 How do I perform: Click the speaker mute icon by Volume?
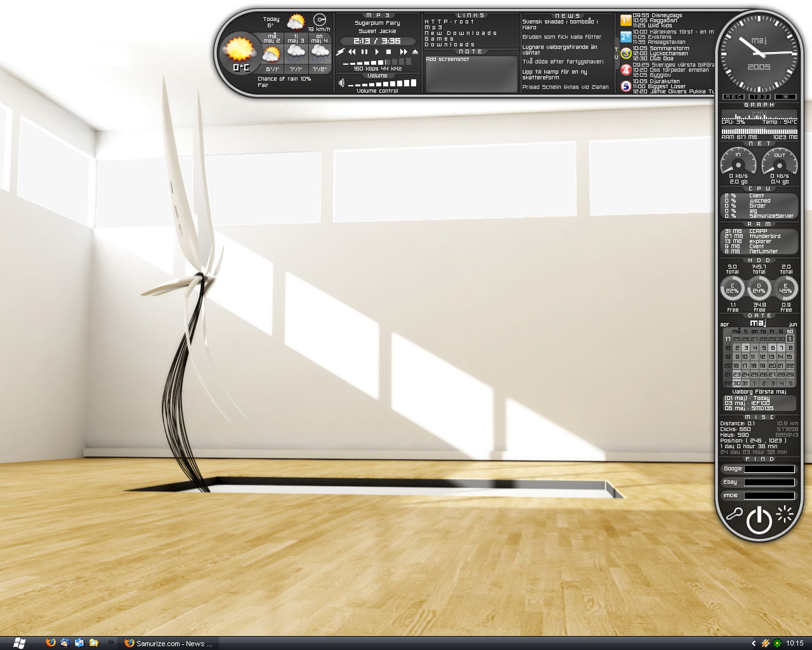pyautogui.click(x=341, y=83)
